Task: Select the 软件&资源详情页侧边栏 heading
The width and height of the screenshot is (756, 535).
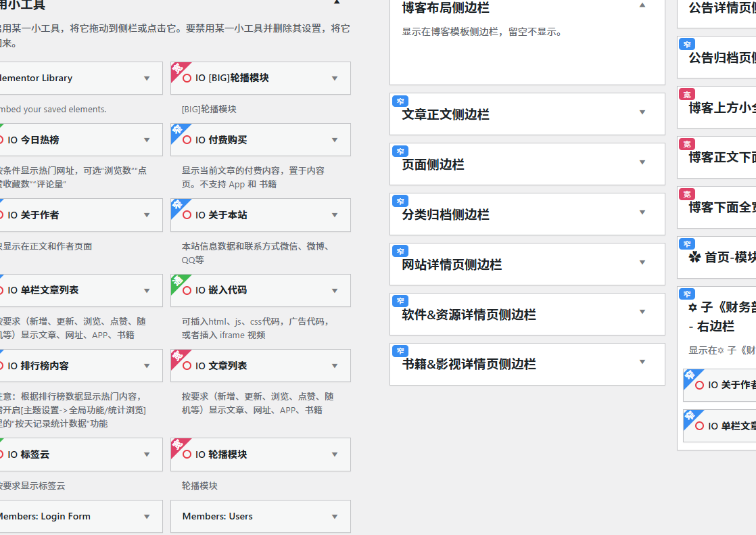Action: point(469,315)
